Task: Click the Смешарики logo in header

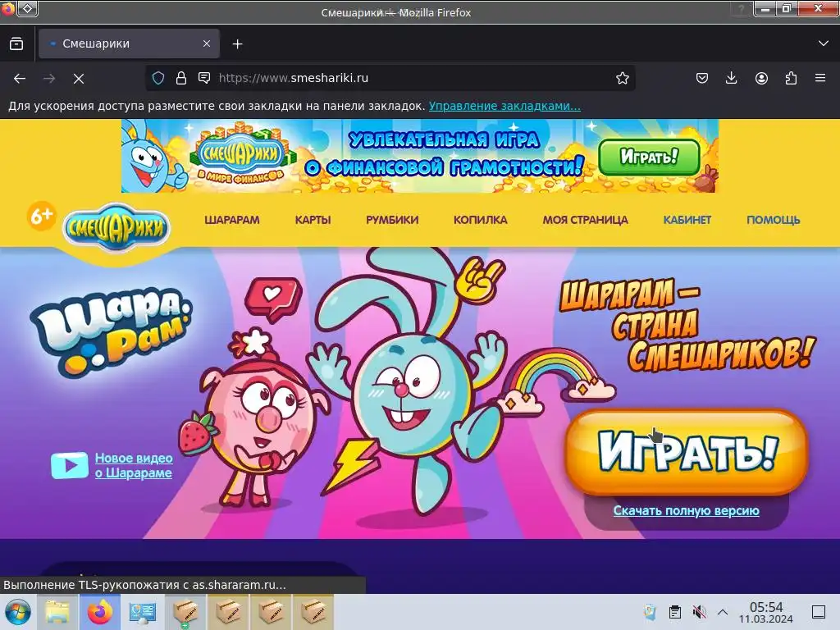Action: tap(116, 228)
